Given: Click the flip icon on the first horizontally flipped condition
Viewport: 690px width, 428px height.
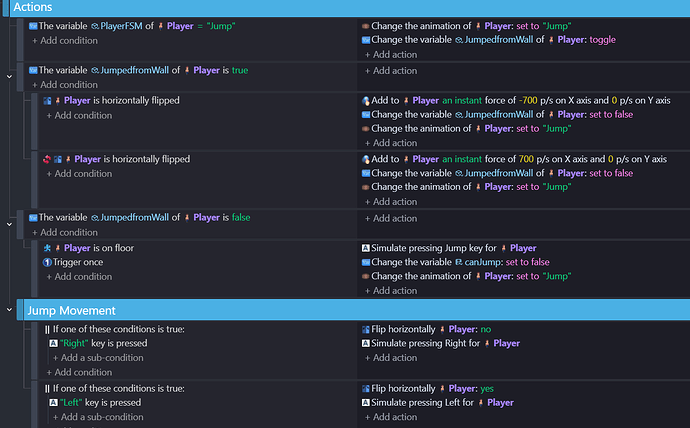Looking at the screenshot, I should pyautogui.click(x=47, y=101).
